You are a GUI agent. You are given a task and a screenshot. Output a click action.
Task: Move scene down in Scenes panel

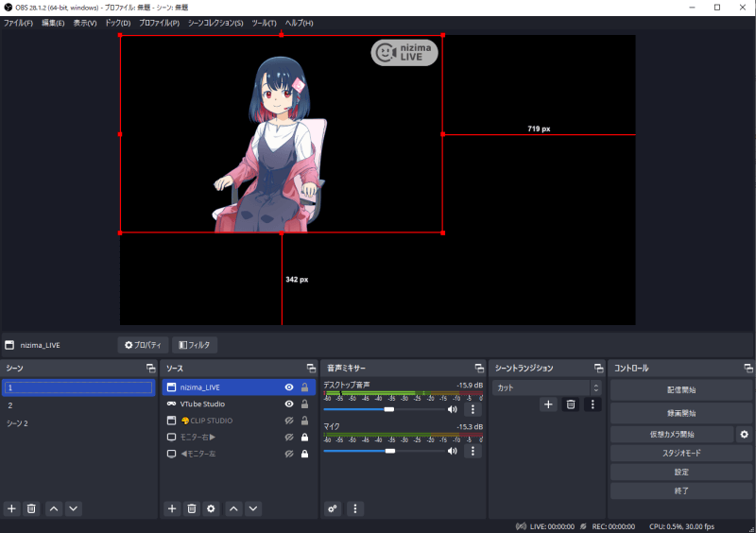tap(74, 508)
